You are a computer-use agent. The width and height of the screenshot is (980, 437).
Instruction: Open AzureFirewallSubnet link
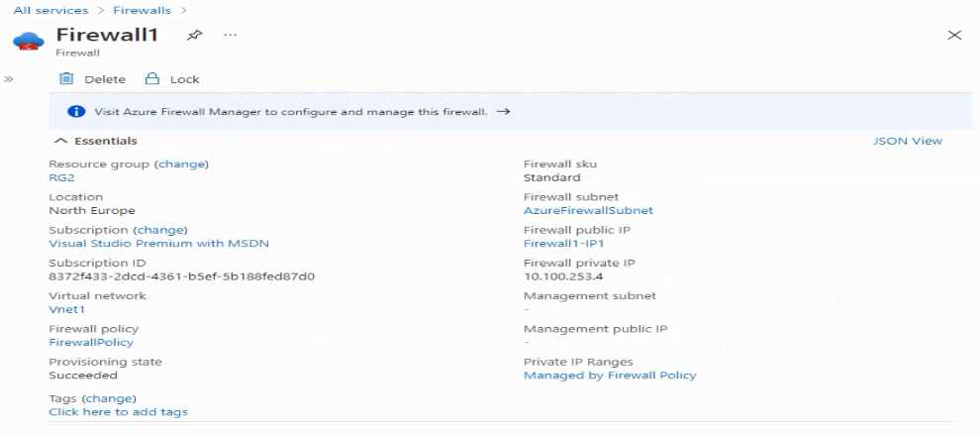[x=588, y=210]
